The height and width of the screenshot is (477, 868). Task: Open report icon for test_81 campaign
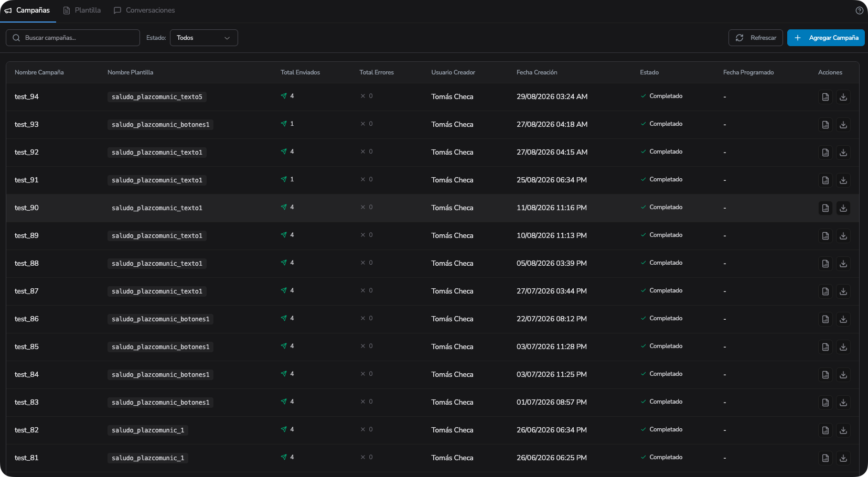826,458
